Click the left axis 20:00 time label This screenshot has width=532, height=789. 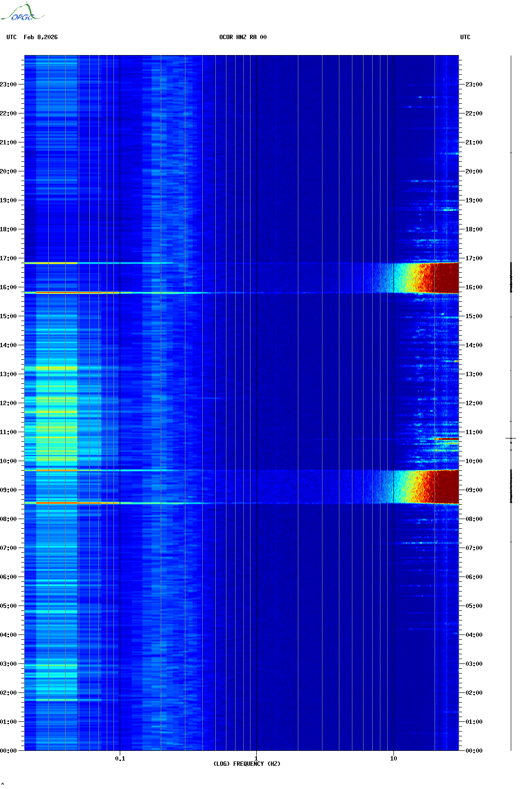pos(8,171)
